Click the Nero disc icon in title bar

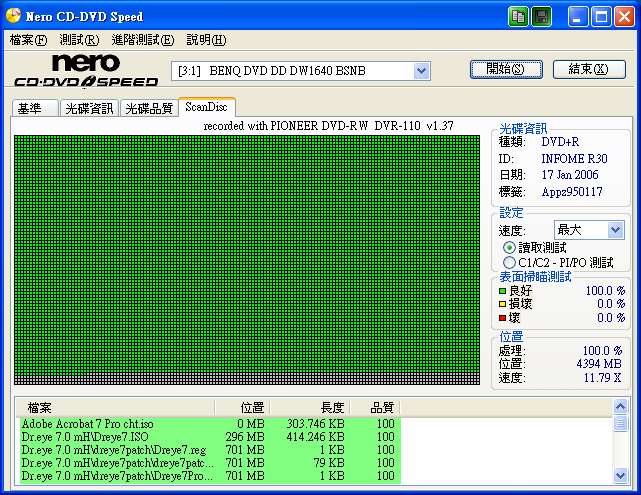point(13,16)
